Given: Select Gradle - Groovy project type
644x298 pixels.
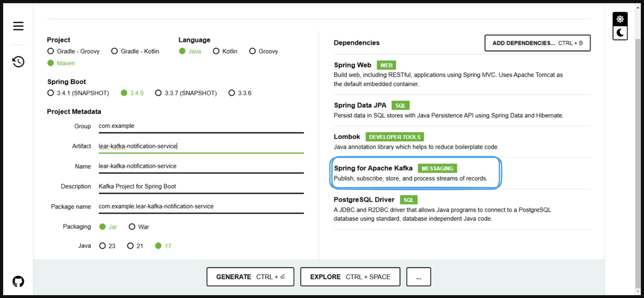Looking at the screenshot, I should (73, 51).
